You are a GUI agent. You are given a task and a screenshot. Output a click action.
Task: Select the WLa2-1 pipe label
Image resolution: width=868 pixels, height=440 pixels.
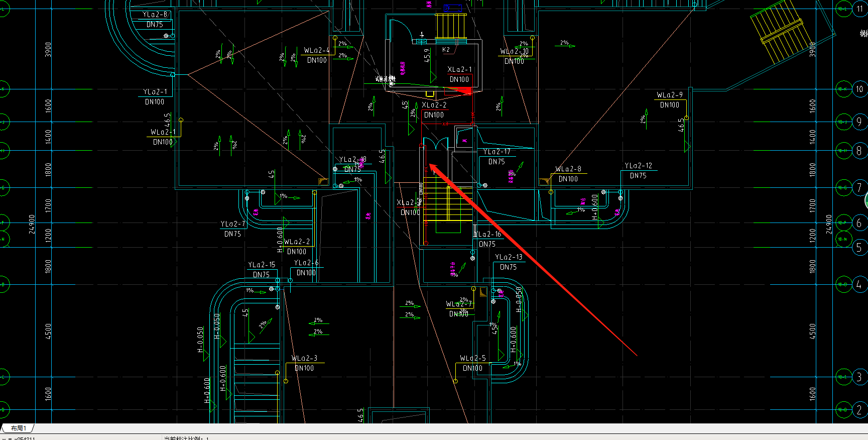tap(163, 132)
